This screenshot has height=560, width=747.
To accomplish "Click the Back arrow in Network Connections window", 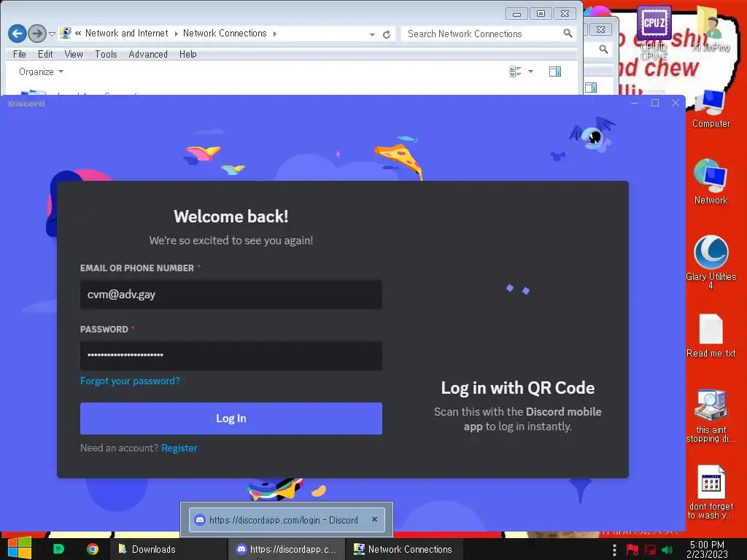I will [18, 34].
